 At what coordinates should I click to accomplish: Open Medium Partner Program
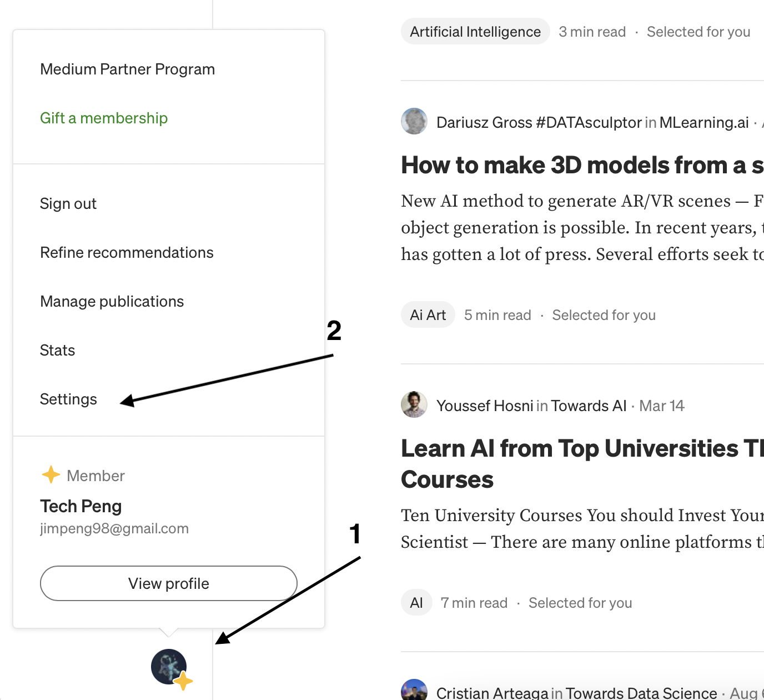coord(128,69)
